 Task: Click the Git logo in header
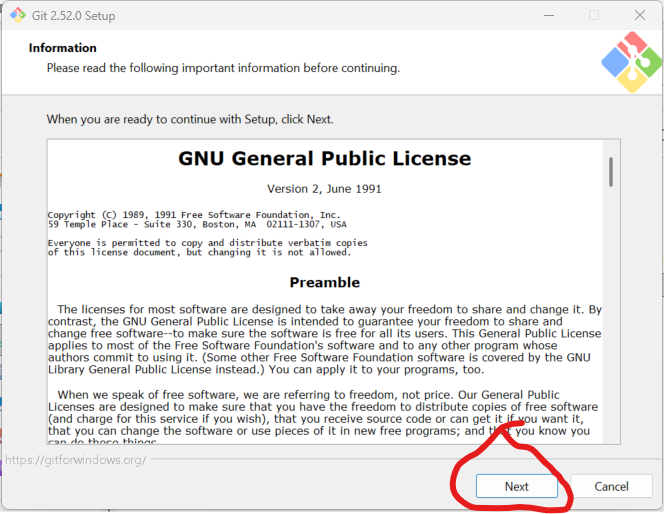(x=631, y=62)
